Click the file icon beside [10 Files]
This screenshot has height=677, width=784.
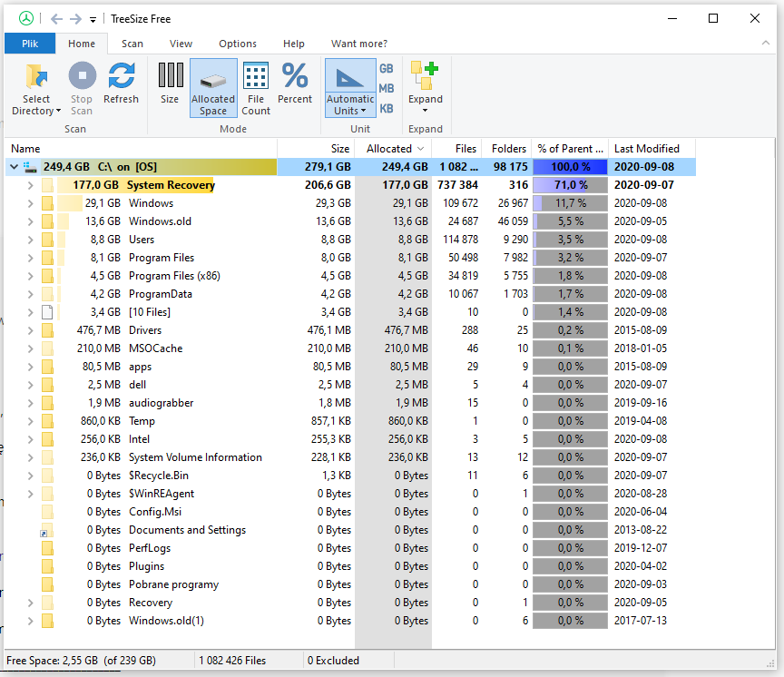47,312
